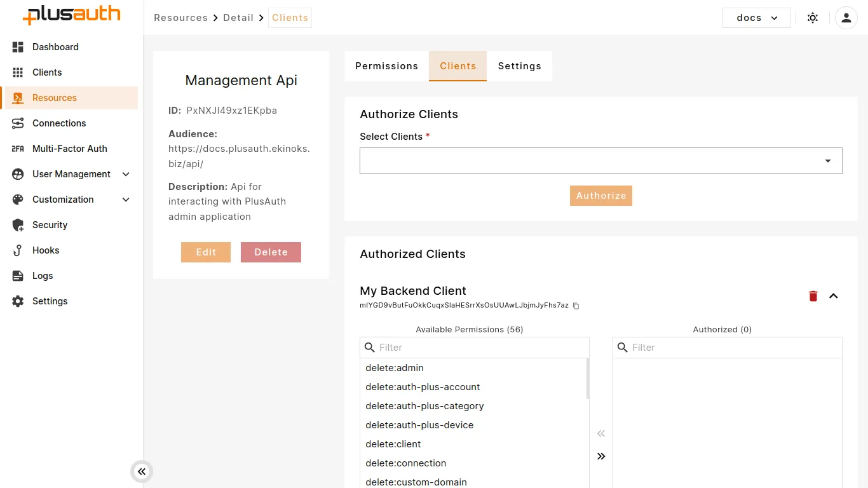868x488 pixels.
Task: Open Hooks from the sidebar
Action: (46, 250)
